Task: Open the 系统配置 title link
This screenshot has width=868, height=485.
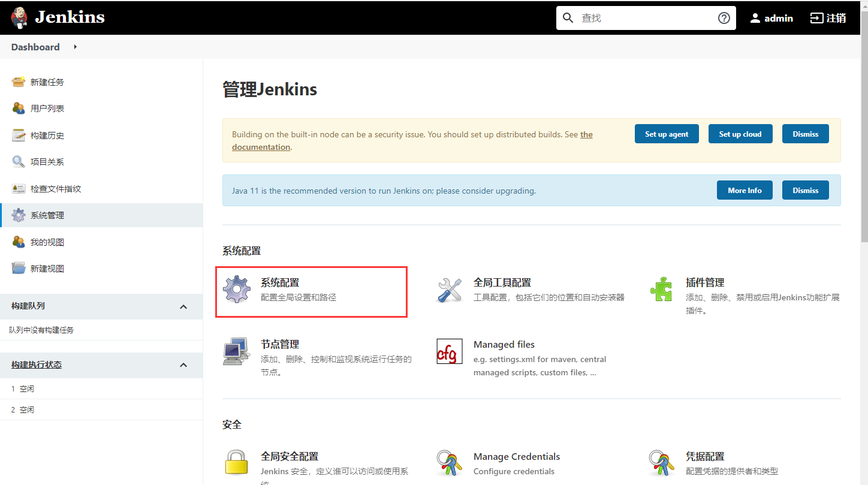Action: tap(280, 282)
